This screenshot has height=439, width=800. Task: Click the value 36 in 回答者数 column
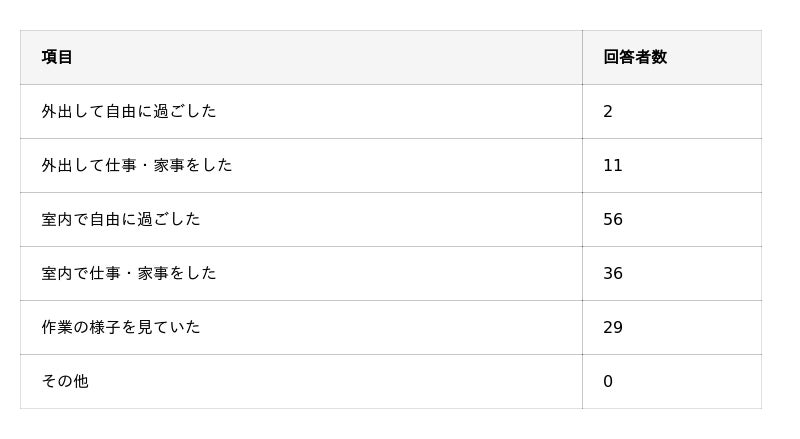point(613,273)
